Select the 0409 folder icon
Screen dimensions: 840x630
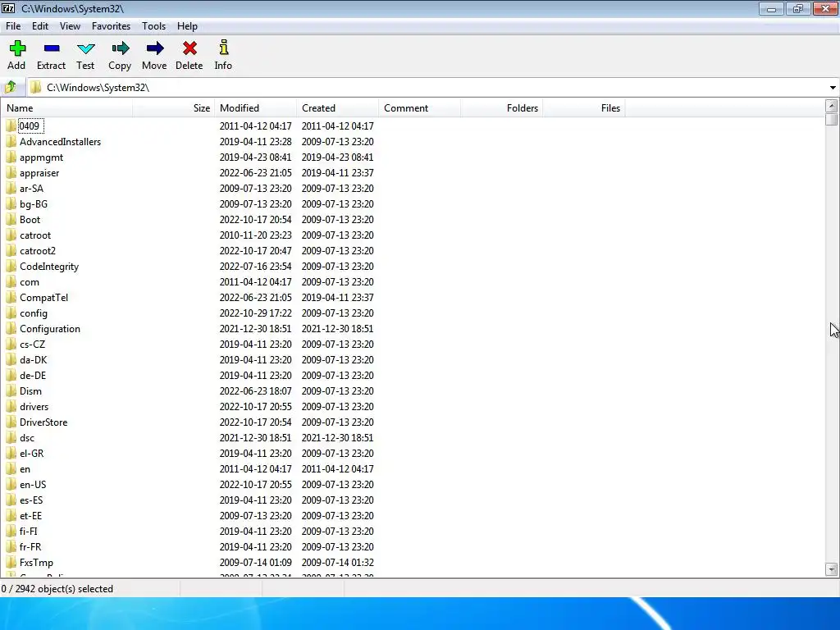[x=11, y=126]
